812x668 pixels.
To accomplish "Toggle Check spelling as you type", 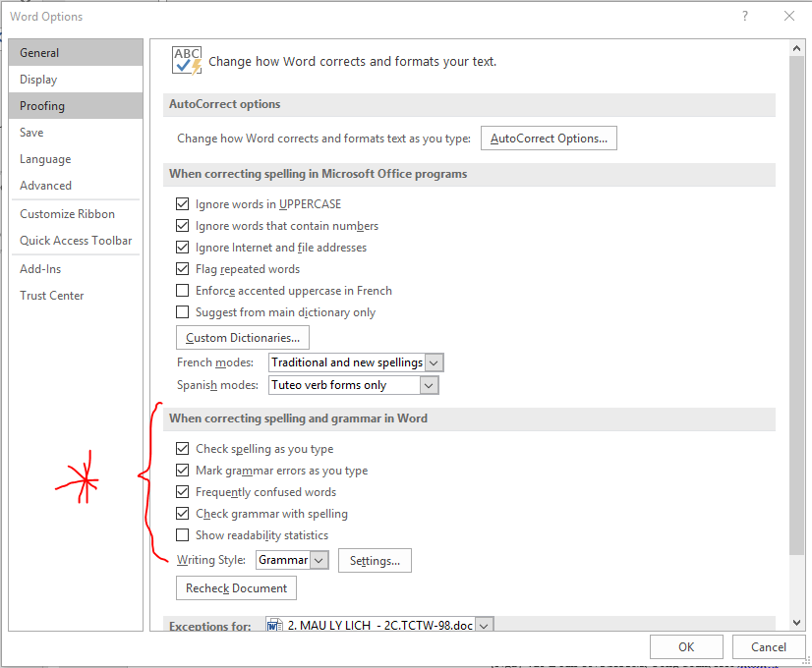I will 182,449.
